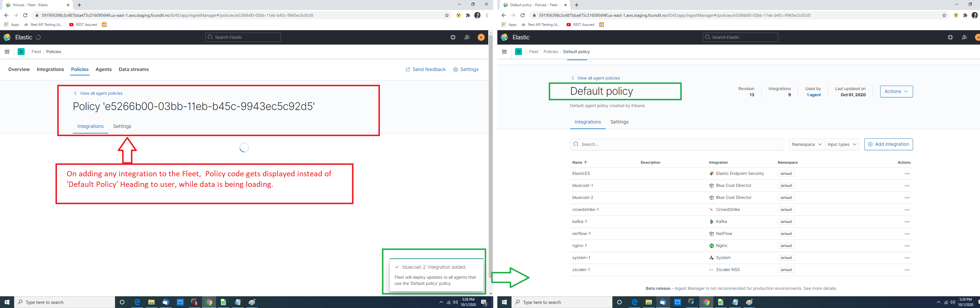This screenshot has height=308, width=980.
Task: Go back in right browser window
Action: point(504,15)
